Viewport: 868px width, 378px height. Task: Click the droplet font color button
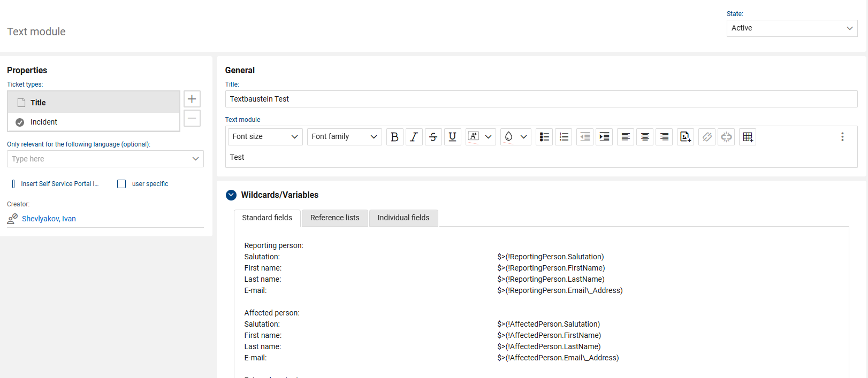tap(508, 137)
